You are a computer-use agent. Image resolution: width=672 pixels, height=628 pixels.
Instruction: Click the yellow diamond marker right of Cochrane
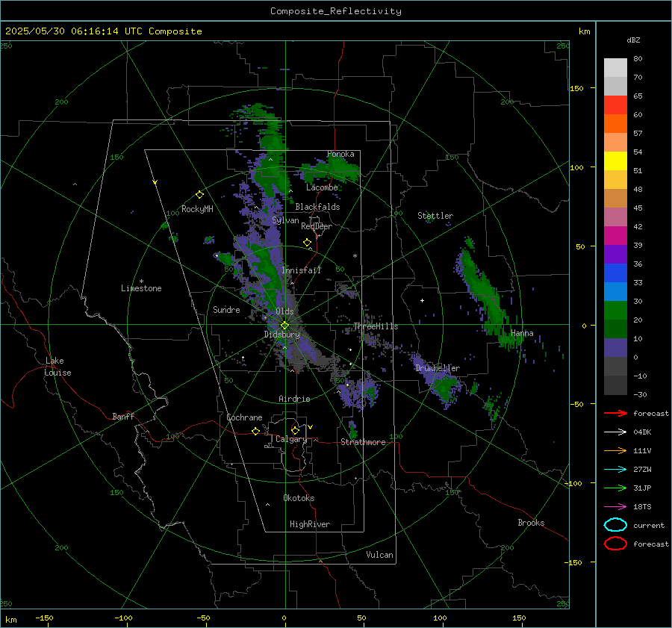[x=256, y=432]
